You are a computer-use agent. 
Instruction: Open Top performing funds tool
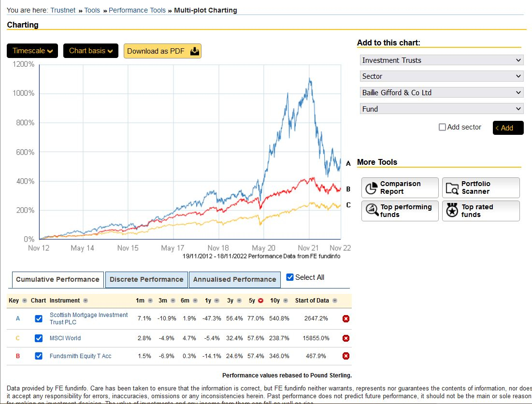click(400, 211)
